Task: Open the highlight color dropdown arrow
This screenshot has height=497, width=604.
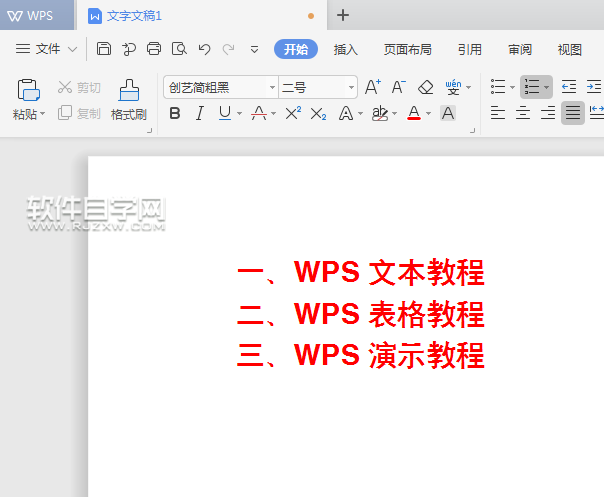Action: point(394,114)
